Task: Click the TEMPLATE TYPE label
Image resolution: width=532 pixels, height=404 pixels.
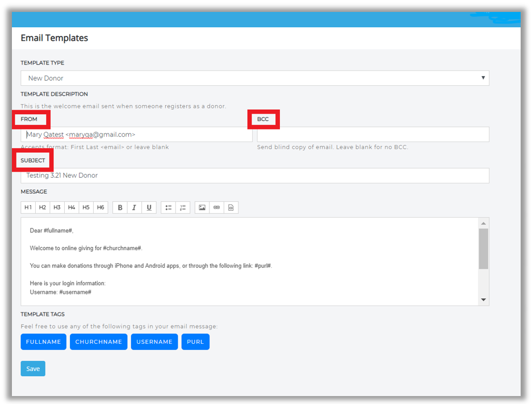Action: point(43,63)
